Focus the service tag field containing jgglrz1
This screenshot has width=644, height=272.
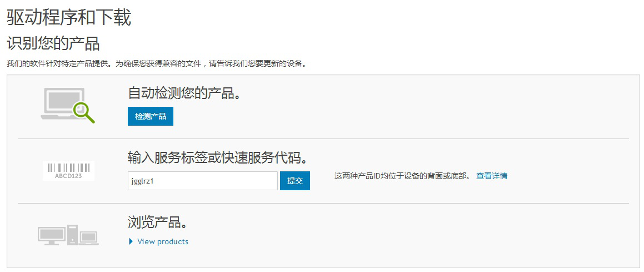(x=203, y=181)
